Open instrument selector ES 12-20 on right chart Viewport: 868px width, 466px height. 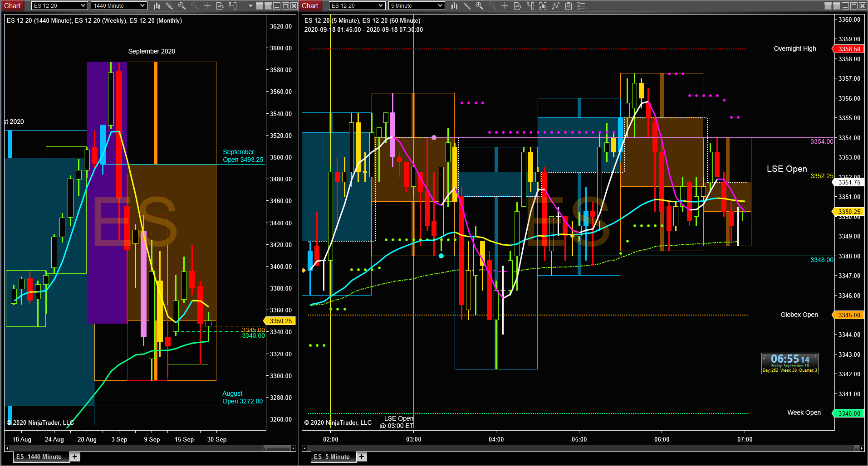click(357, 6)
